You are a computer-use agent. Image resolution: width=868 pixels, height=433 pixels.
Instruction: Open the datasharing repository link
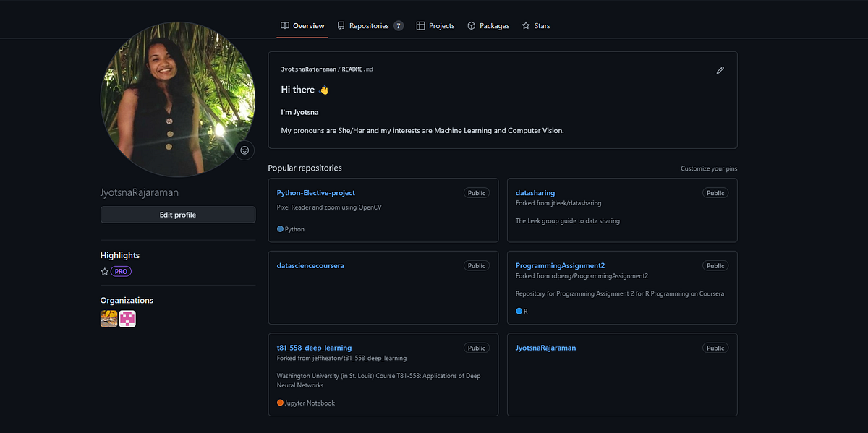pyautogui.click(x=535, y=192)
